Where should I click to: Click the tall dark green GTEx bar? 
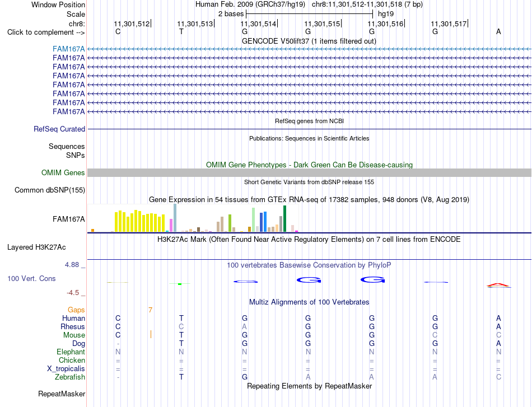tap(284, 219)
